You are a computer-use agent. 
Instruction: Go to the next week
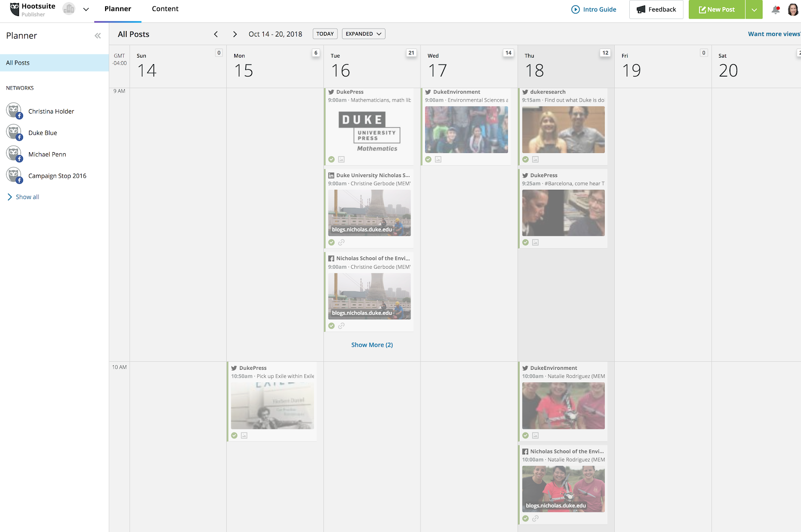(235, 34)
